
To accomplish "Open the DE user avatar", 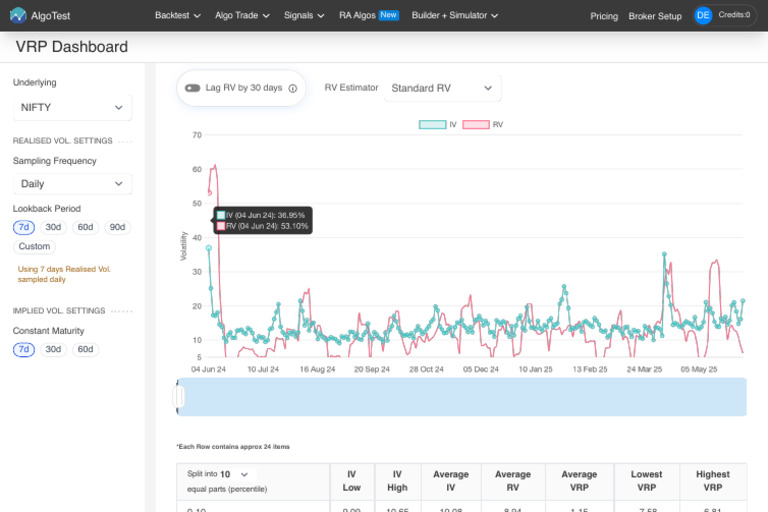I will [703, 15].
